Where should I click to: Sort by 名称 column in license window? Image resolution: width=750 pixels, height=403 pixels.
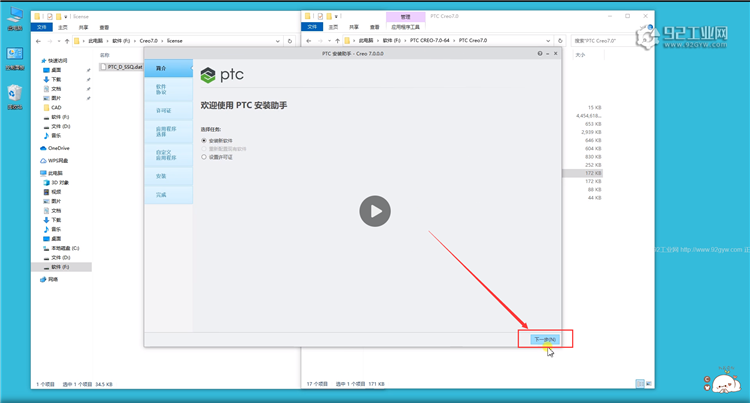[105, 55]
